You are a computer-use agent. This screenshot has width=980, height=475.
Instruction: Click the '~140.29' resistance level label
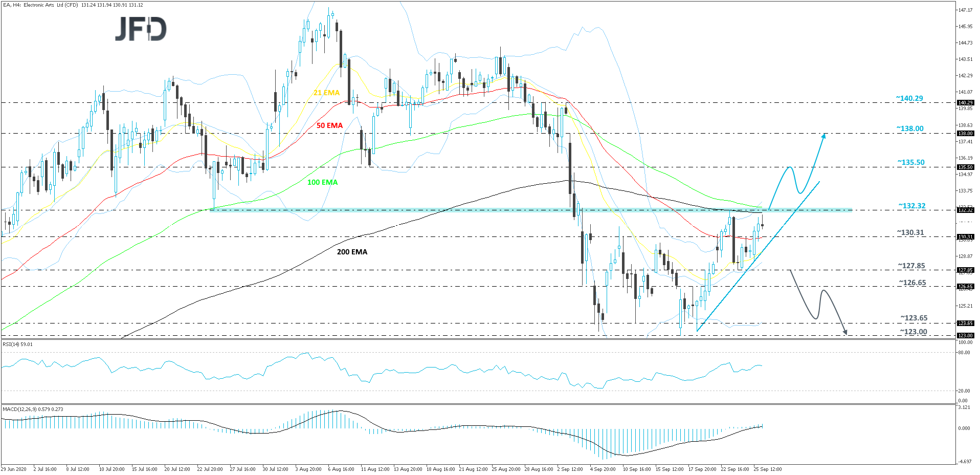[x=909, y=98]
